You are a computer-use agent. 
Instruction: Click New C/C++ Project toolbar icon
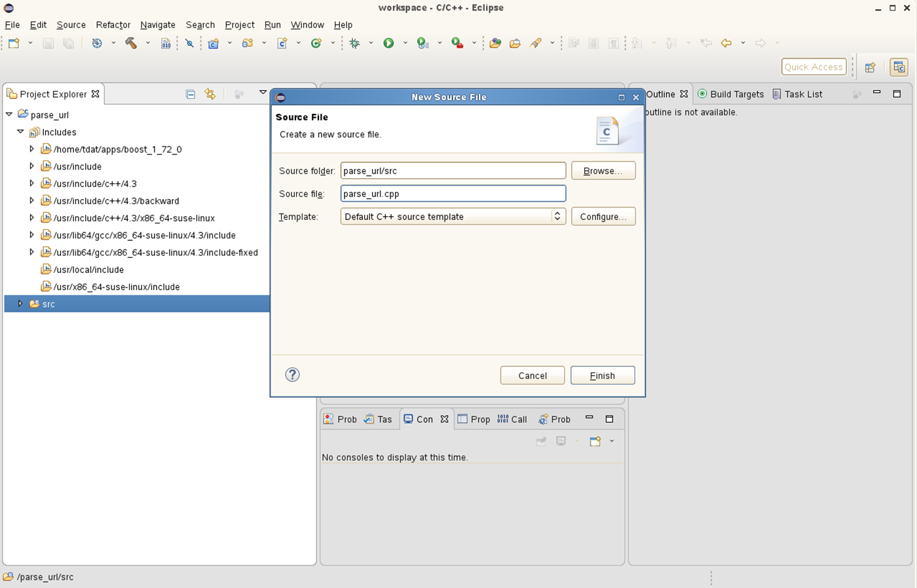[x=214, y=43]
